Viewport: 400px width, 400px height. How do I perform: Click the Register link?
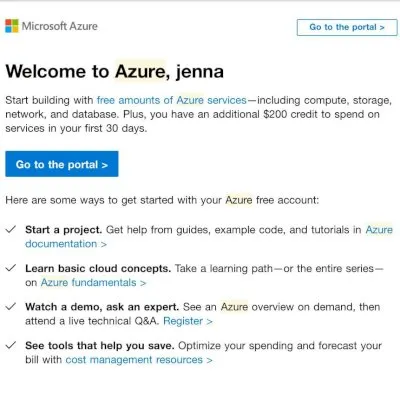click(x=188, y=321)
